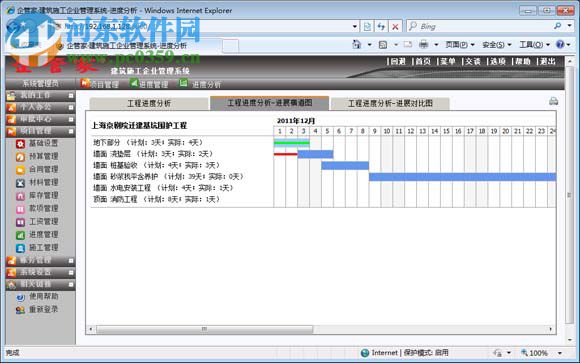Click the refresh button beside address bar
Screen dimensions: 580x363
381,26
